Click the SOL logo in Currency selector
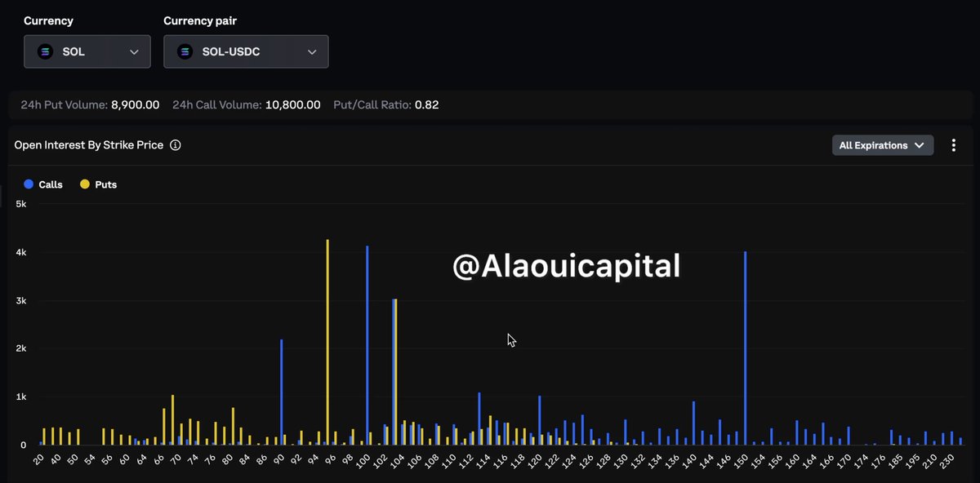Viewport: 980px width, 483px height. point(46,51)
